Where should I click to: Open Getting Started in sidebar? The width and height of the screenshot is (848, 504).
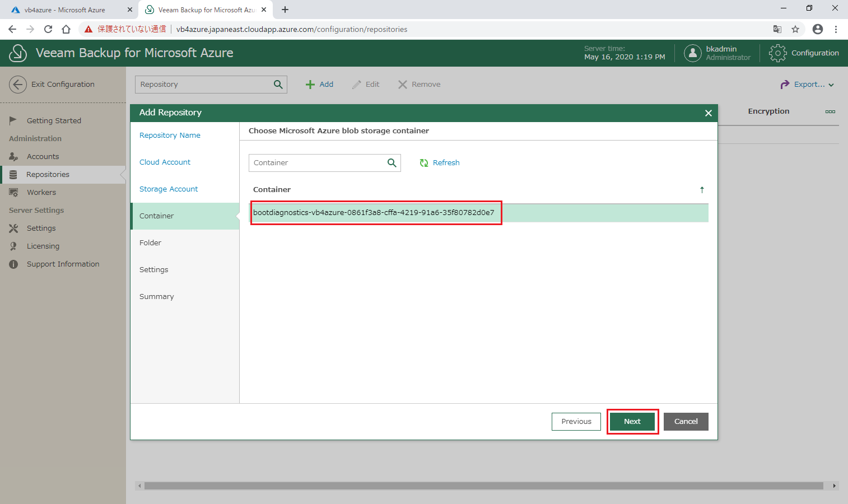point(54,120)
